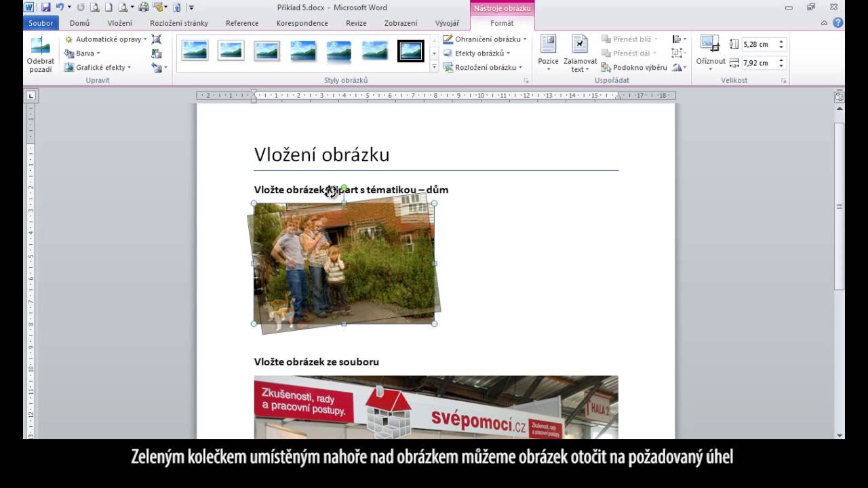Click the reset picture icon
Viewport: 868px width, 488px height.
(157, 68)
